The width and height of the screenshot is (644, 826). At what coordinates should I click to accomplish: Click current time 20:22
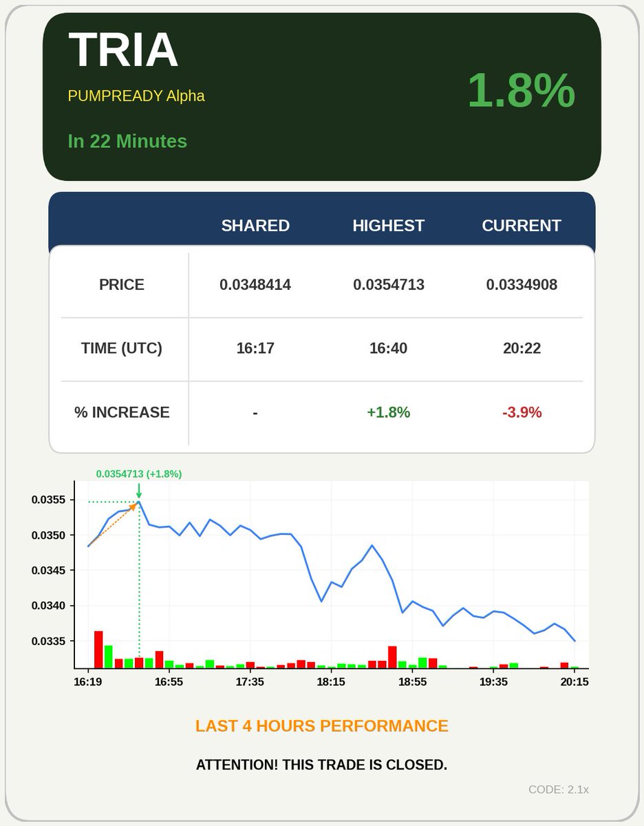pos(522,348)
